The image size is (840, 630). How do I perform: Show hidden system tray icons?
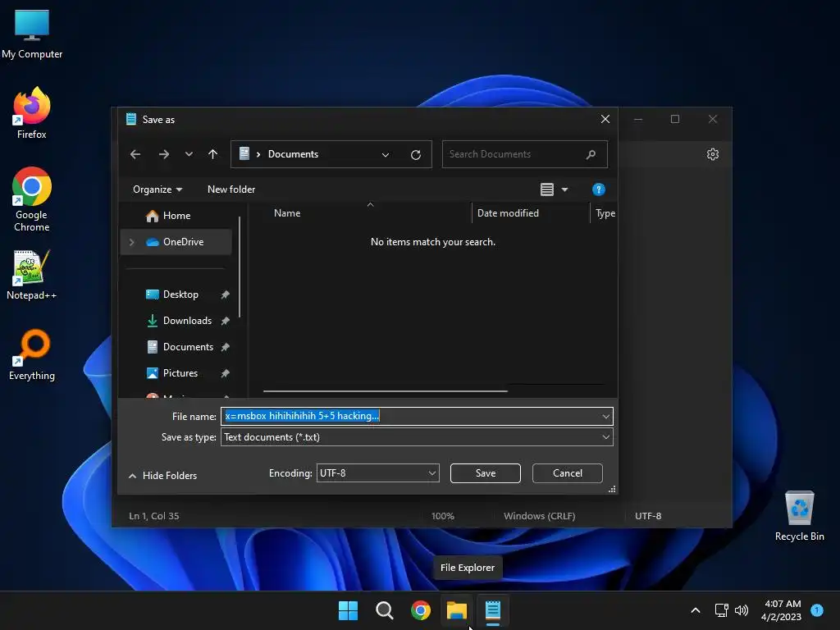696,610
